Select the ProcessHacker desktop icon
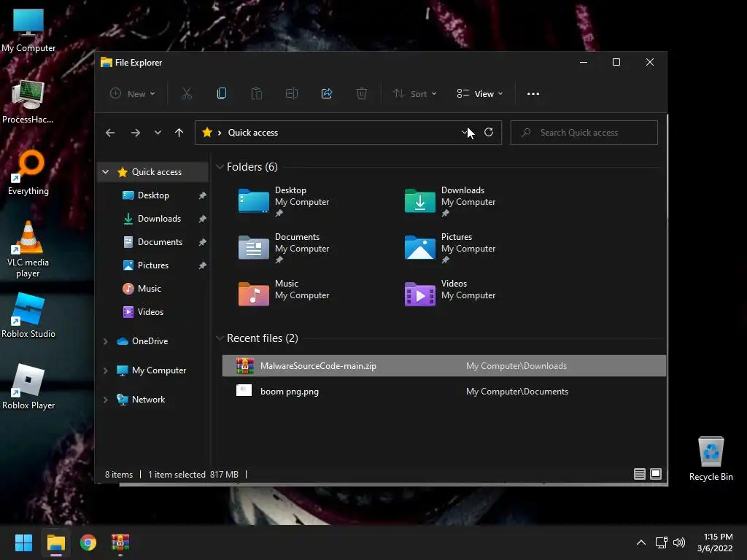This screenshot has width=747, height=560. (28, 102)
